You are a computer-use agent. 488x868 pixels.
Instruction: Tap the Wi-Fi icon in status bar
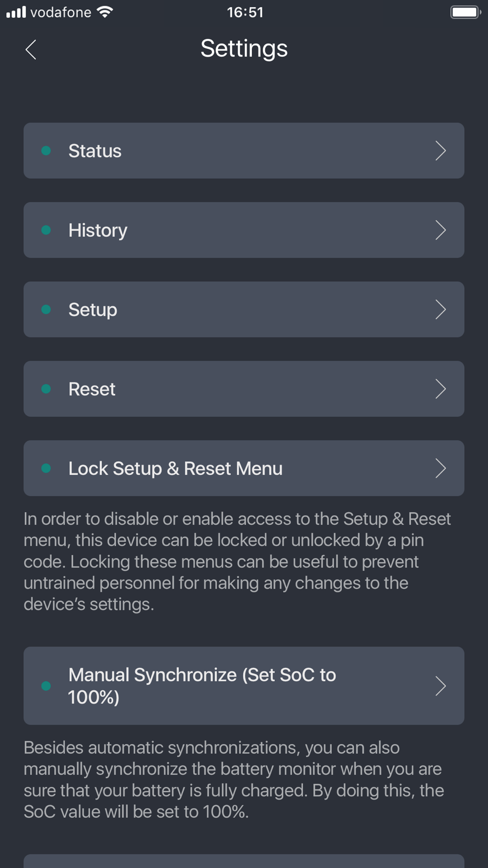pyautogui.click(x=105, y=12)
